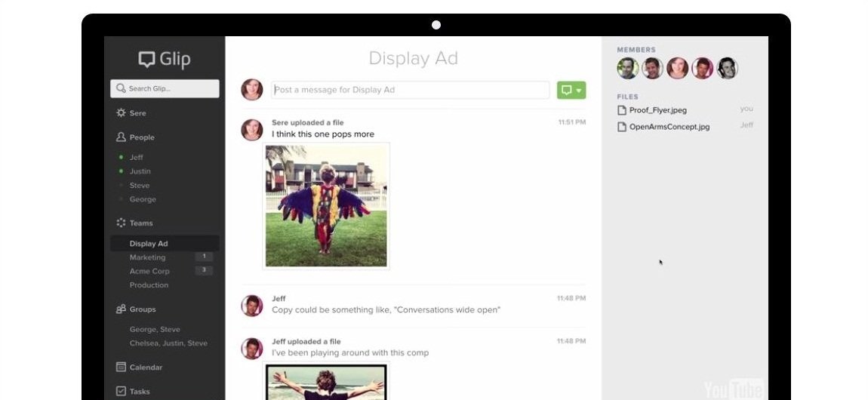Viewport: 868px width, 400px height.
Task: Focus the Post a message field
Action: click(x=410, y=90)
